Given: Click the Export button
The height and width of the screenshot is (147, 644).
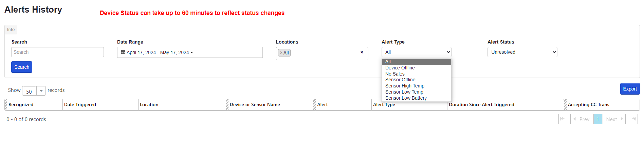Looking at the screenshot, I should click(630, 89).
